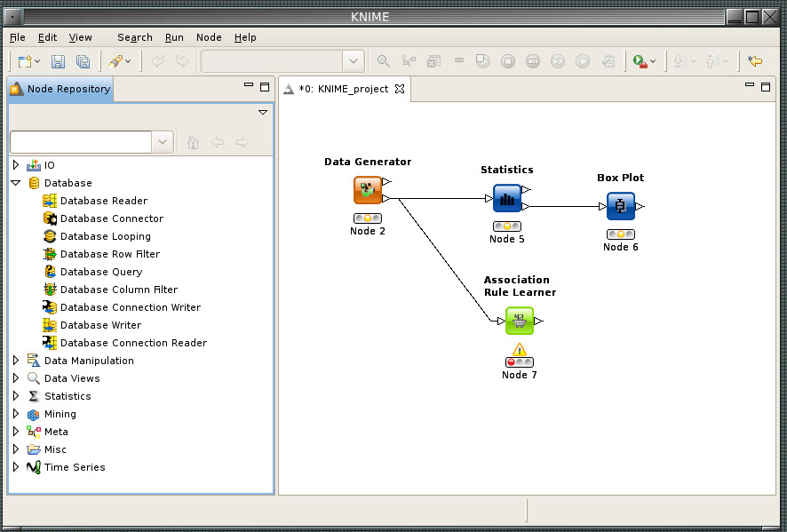Click the Undo arrow in toolbar
The height and width of the screenshot is (532, 787).
point(157,61)
